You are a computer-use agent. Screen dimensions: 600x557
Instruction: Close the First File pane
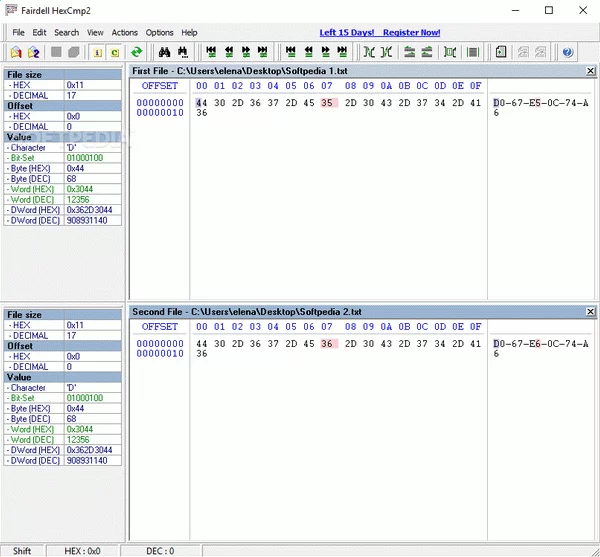coord(590,71)
